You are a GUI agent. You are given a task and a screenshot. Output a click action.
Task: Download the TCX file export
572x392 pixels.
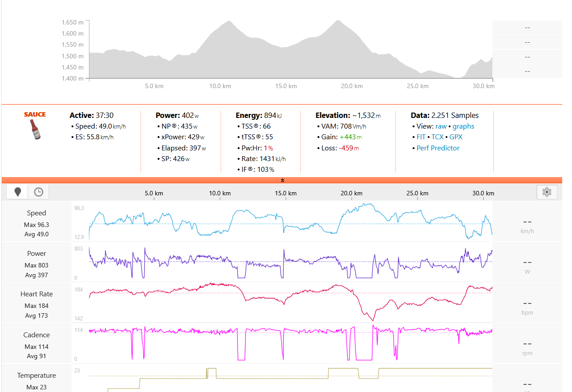coord(438,137)
